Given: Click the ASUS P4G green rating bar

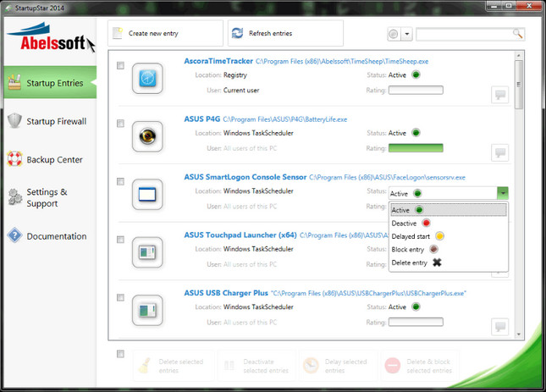Looking at the screenshot, I should click(416, 148).
